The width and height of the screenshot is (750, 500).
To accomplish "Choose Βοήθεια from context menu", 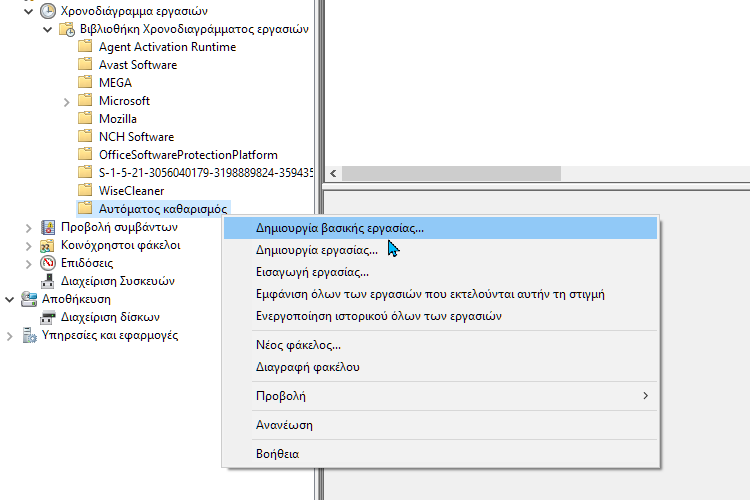I will coord(441,454).
